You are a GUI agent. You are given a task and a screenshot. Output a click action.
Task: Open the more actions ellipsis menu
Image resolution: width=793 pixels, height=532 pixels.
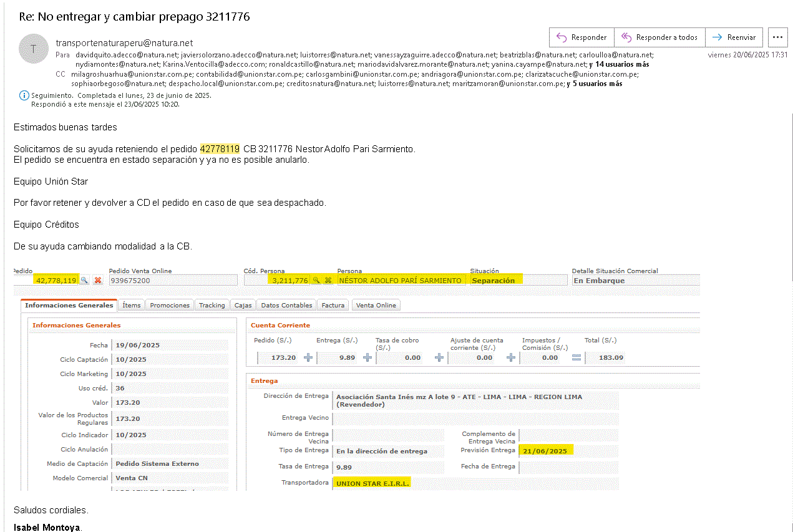click(777, 37)
